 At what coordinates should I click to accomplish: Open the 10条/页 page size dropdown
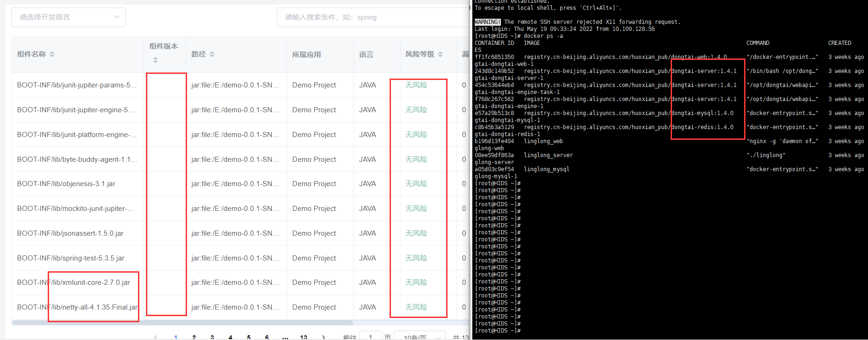(419, 336)
